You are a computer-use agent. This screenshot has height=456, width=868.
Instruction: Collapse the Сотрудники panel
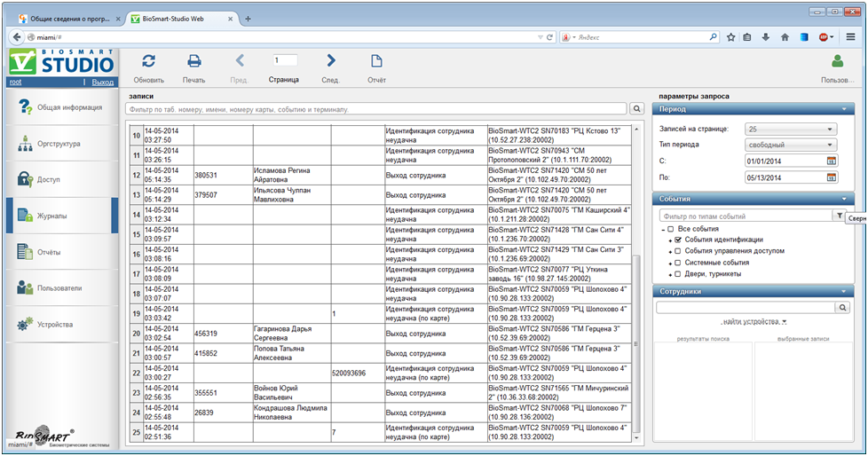844,291
